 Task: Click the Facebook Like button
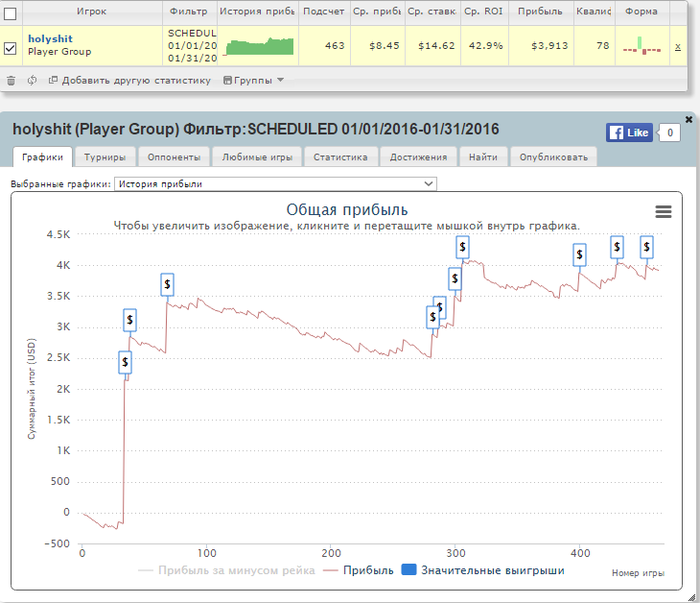(x=629, y=133)
